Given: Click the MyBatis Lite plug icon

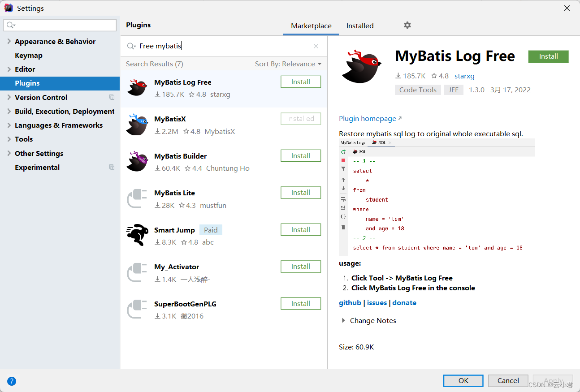Looking at the screenshot, I should coord(137,198).
